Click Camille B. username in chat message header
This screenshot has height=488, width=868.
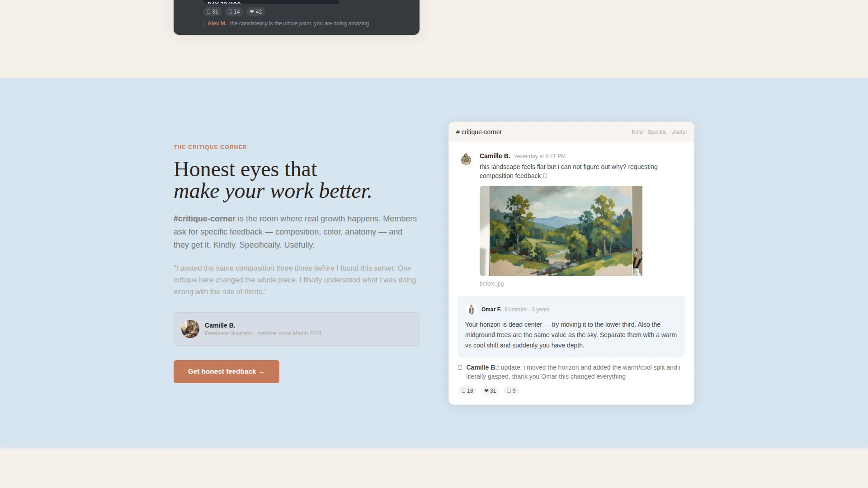(x=495, y=156)
